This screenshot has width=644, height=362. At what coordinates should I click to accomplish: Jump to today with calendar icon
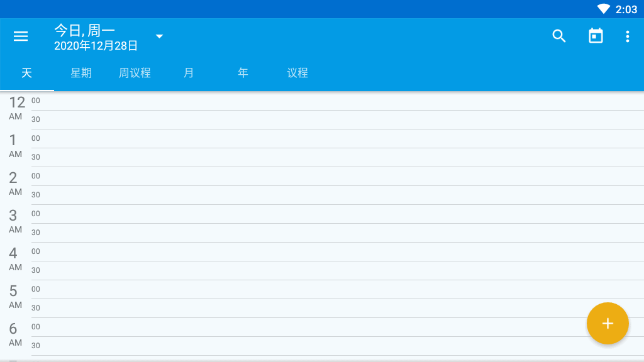pos(596,36)
